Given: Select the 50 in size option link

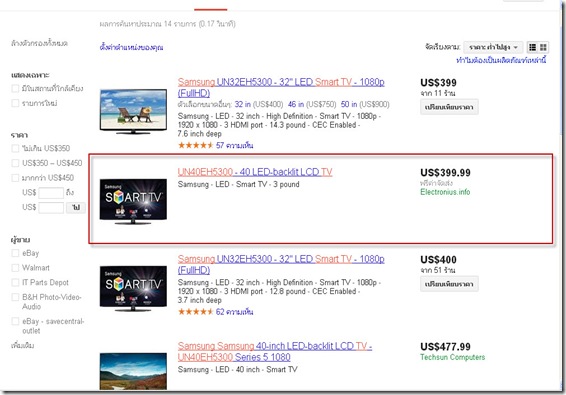Looking at the screenshot, I should 349,105.
